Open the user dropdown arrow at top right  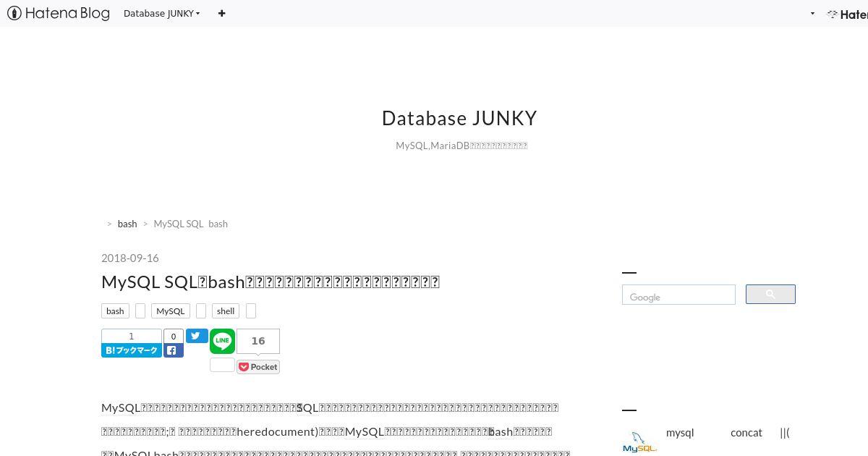[x=812, y=14]
